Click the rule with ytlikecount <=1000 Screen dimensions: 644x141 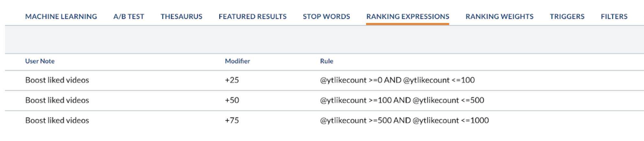tap(405, 120)
